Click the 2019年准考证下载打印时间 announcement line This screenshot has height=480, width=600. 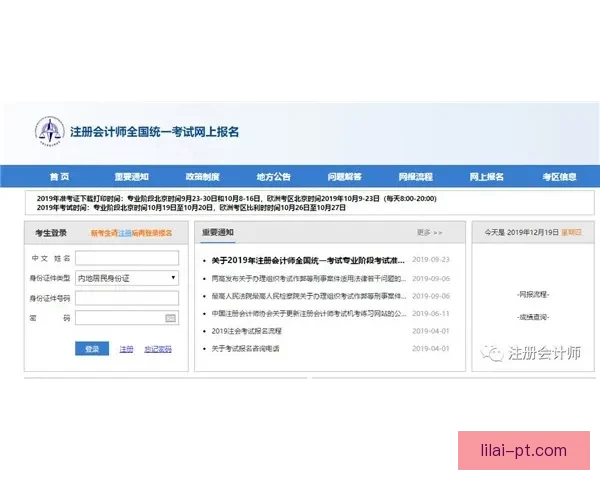(x=236, y=198)
